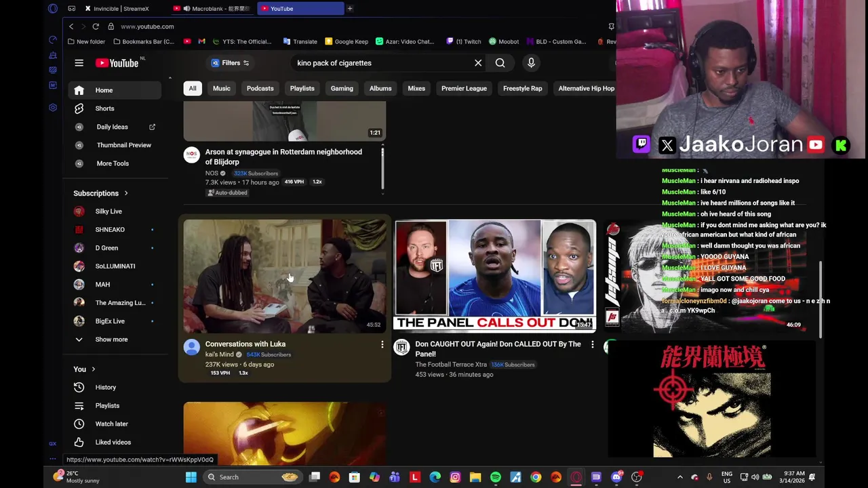Viewport: 868px width, 488px height.
Task: Open Watch later
Action: 115,424
